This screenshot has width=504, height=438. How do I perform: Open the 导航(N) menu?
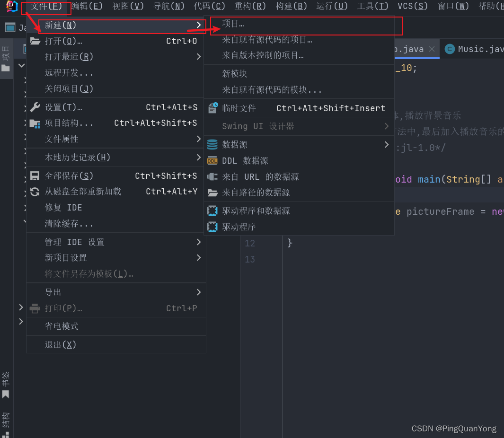point(169,6)
